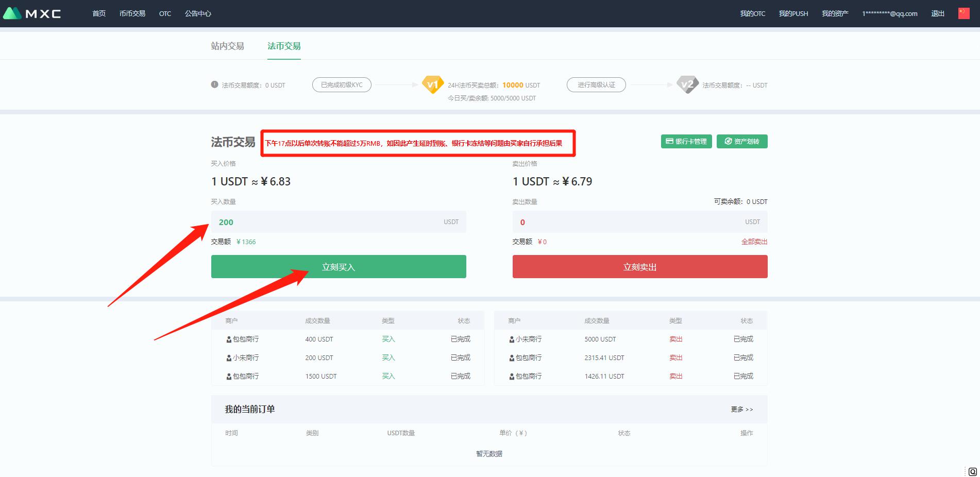Click 更多 >> in 我的当前订单
This screenshot has width=980, height=477.
pos(742,410)
